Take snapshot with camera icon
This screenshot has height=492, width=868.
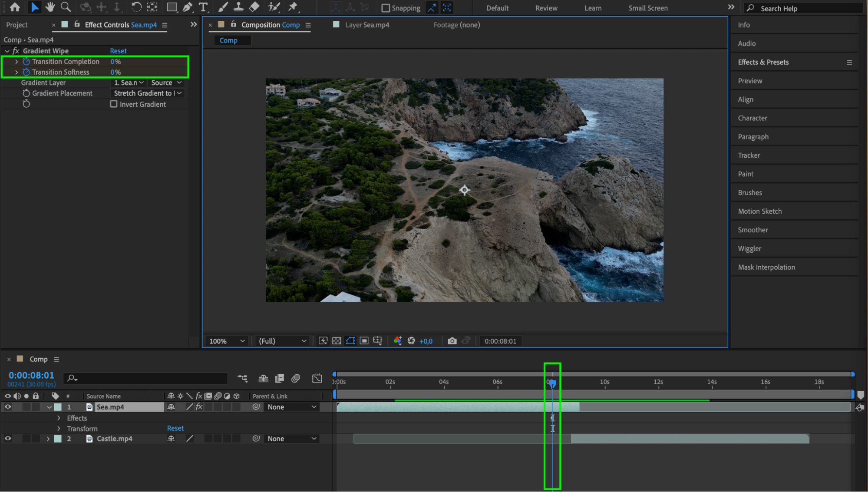click(452, 341)
